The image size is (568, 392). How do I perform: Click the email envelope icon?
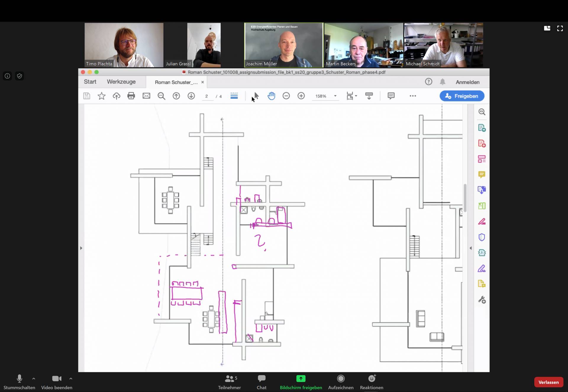pos(146,96)
